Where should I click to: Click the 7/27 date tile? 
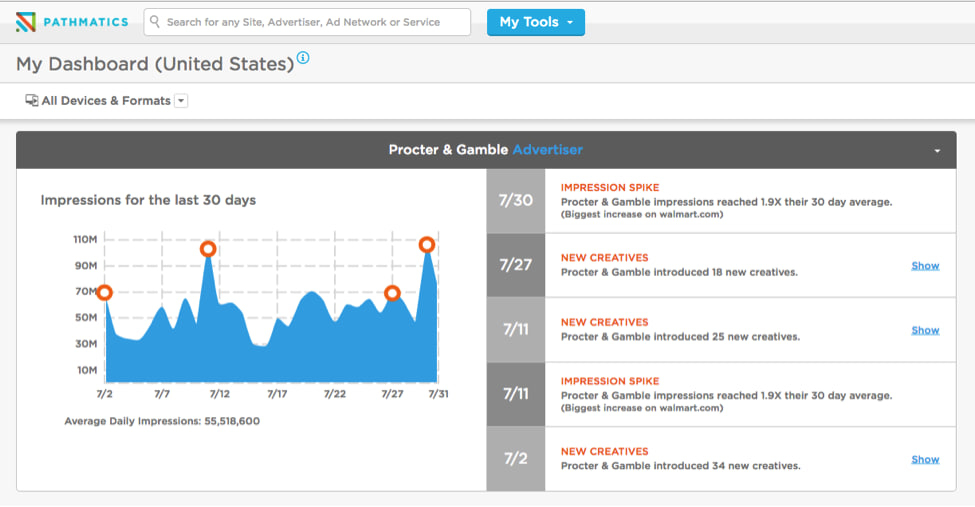click(x=516, y=265)
